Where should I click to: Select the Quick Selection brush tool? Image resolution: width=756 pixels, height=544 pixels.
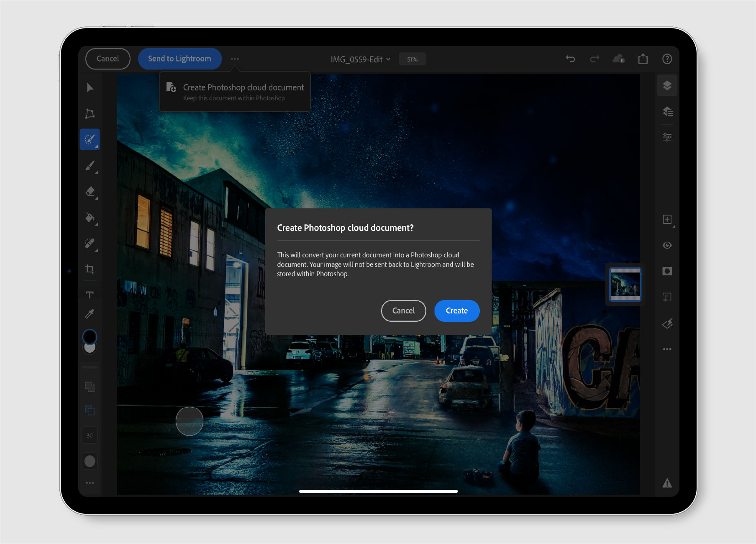point(90,139)
